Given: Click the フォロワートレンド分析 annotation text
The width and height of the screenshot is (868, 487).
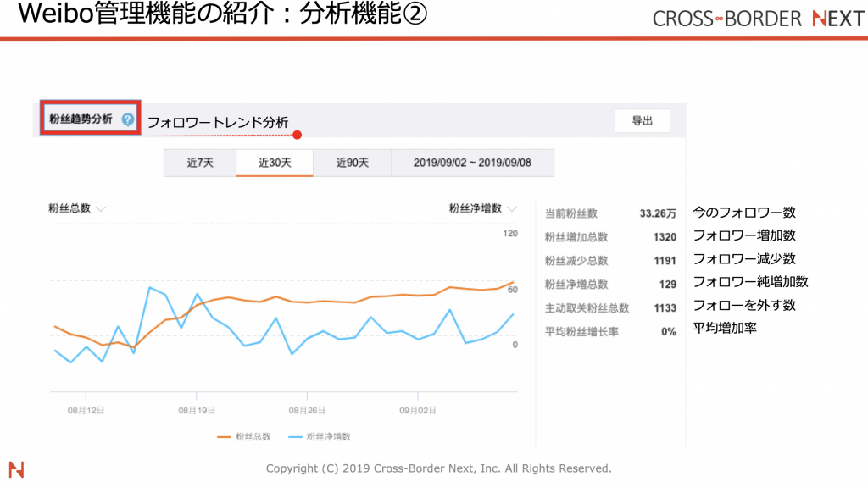Looking at the screenshot, I should (218, 122).
